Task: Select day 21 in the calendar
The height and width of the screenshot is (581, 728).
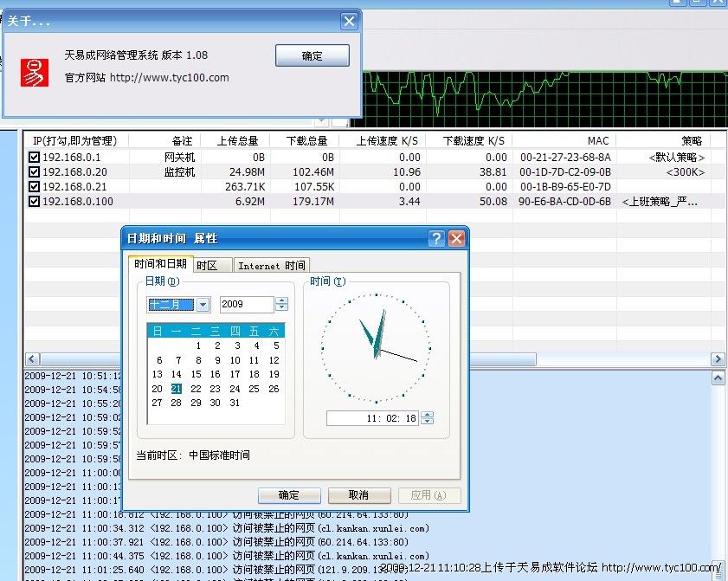Action: 177,389
